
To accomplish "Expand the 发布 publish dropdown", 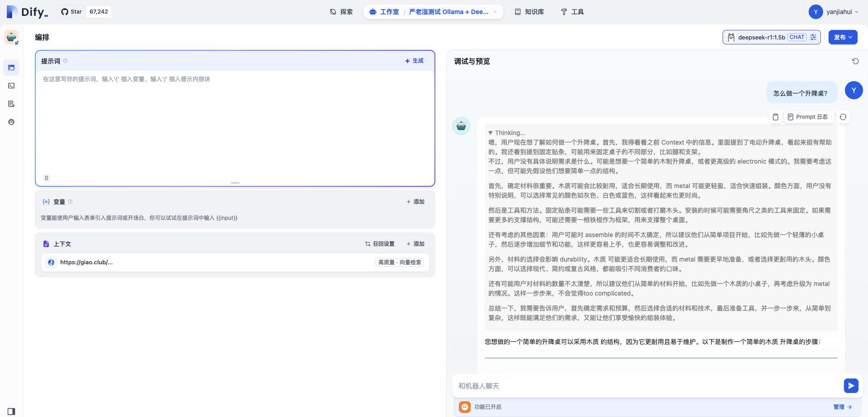I will coord(843,37).
